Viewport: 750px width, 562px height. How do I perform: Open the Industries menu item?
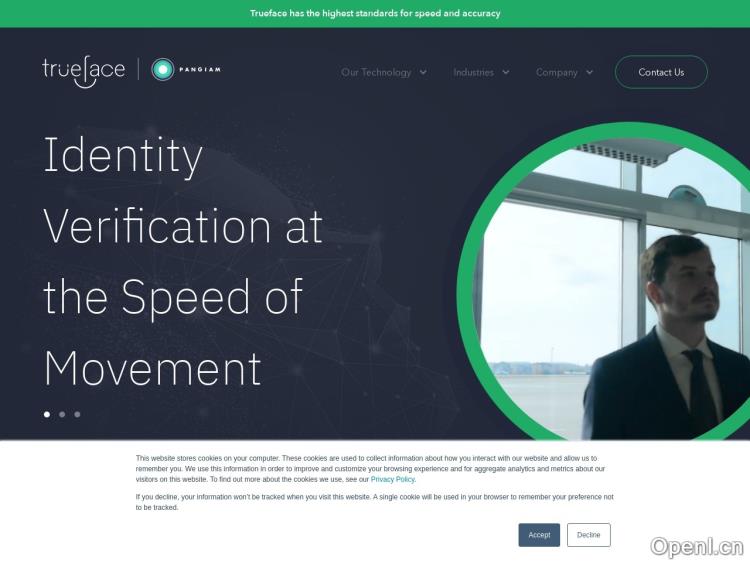474,72
